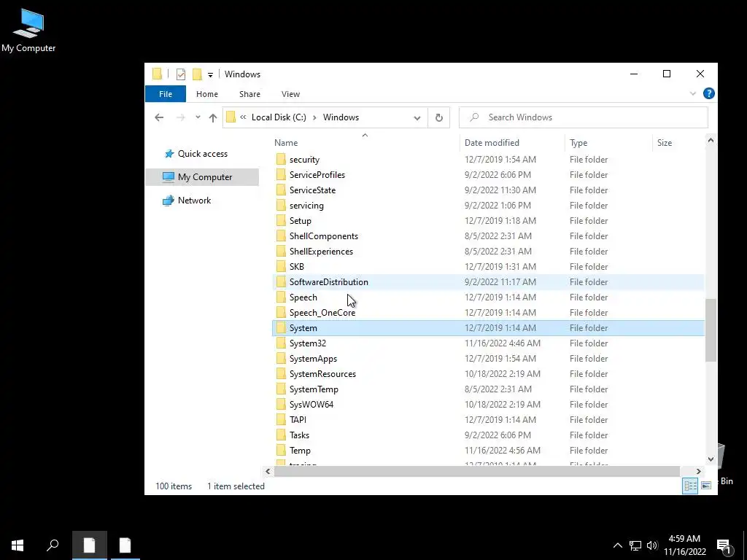
Task: Open the volume tray icon
Action: tap(652, 545)
